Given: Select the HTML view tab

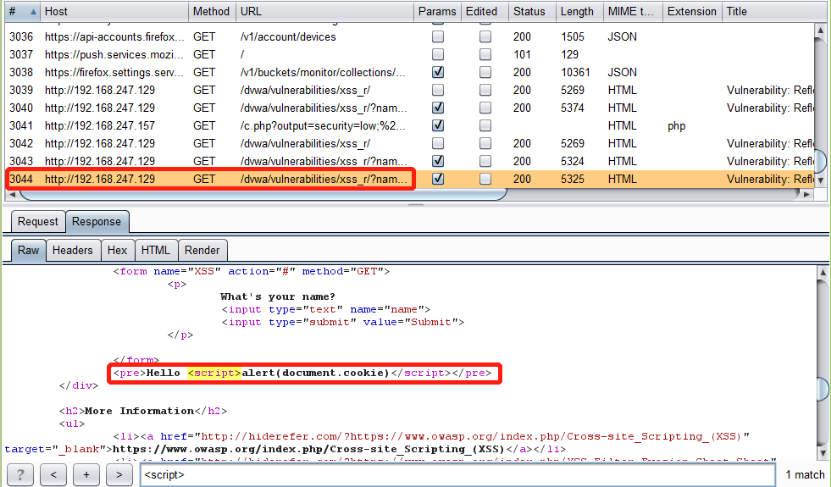Looking at the screenshot, I should pos(155,250).
